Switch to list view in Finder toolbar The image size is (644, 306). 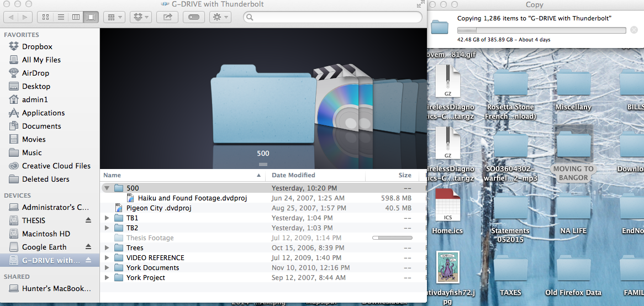(61, 17)
